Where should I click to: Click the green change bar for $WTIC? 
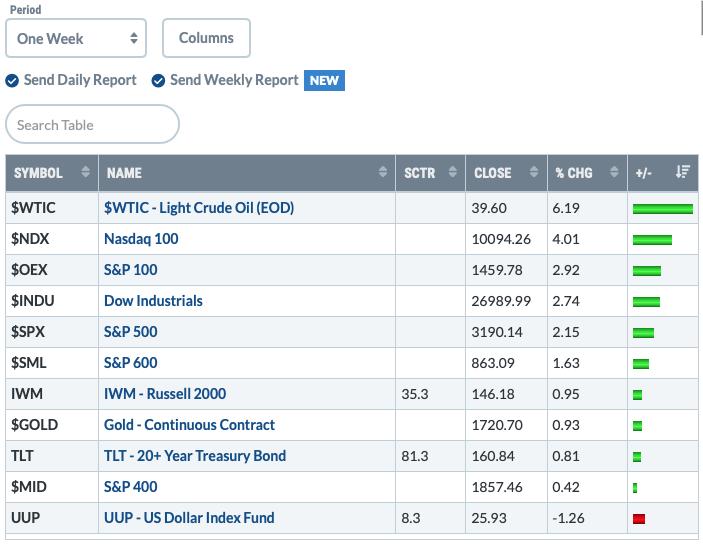click(x=663, y=209)
